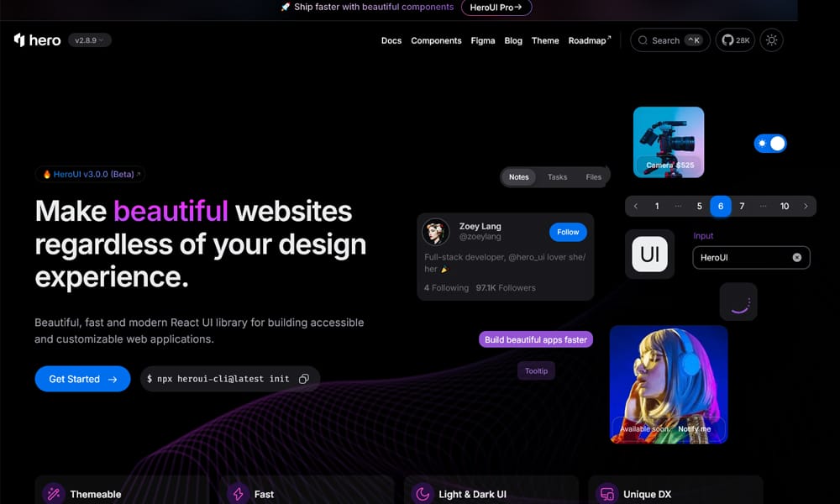
Task: Follow Zoey Lang
Action: (568, 232)
